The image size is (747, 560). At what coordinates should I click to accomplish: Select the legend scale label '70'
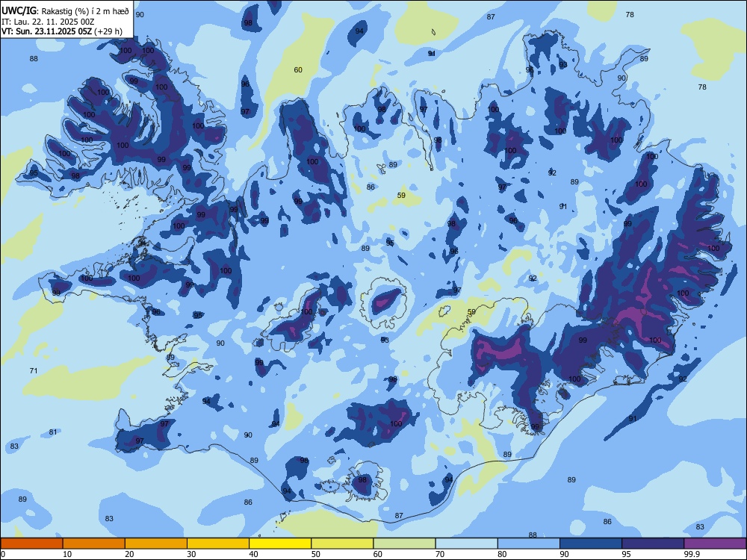tap(440, 554)
